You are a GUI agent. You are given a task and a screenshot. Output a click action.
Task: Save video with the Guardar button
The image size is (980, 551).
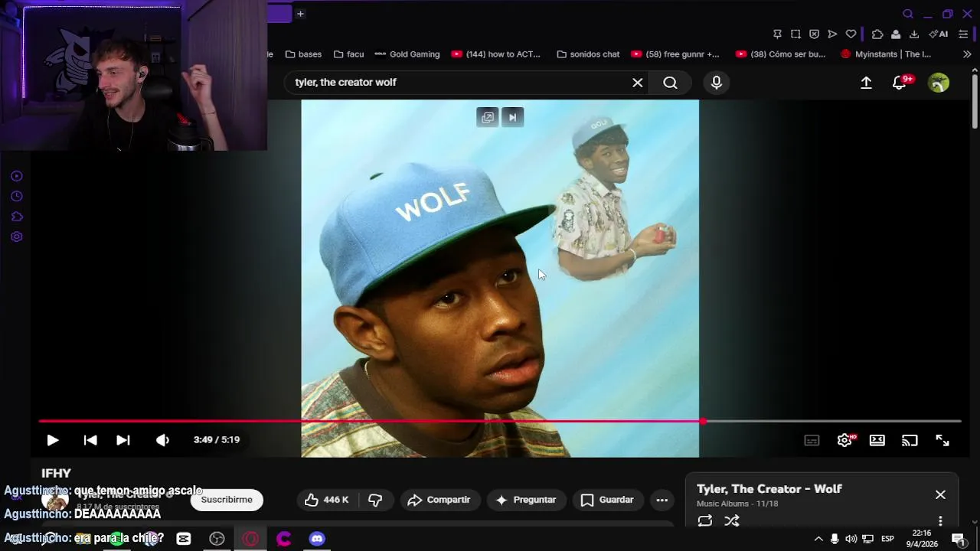click(607, 500)
